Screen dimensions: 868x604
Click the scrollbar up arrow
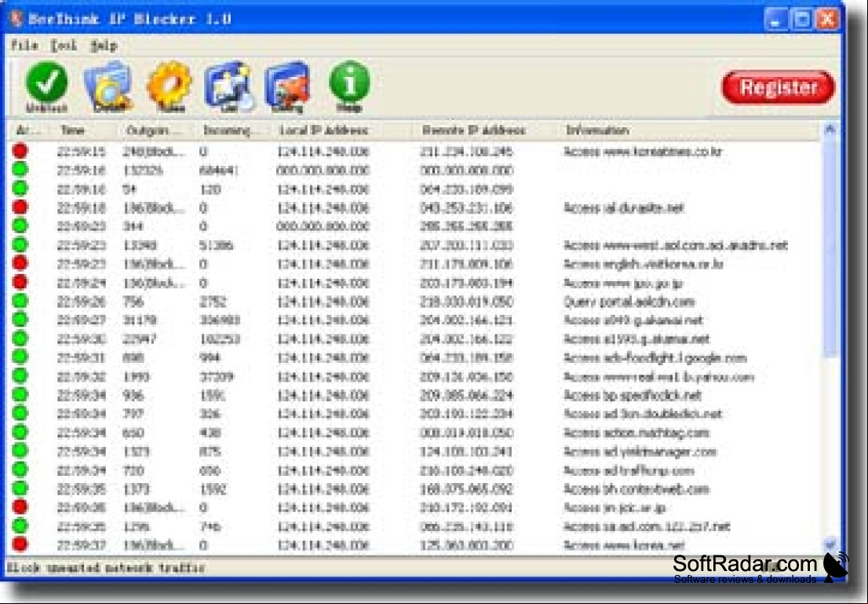830,129
